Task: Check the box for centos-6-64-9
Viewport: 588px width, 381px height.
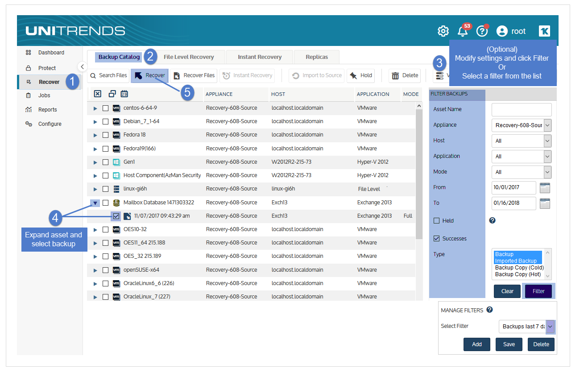Action: [105, 108]
